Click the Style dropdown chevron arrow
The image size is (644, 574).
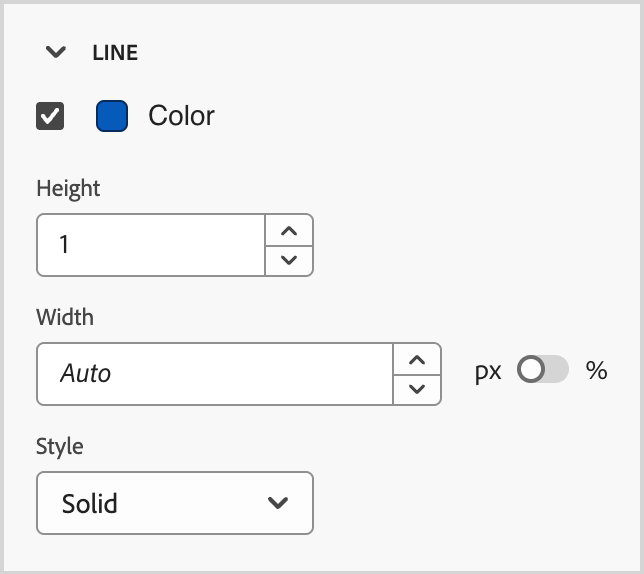coord(279,503)
